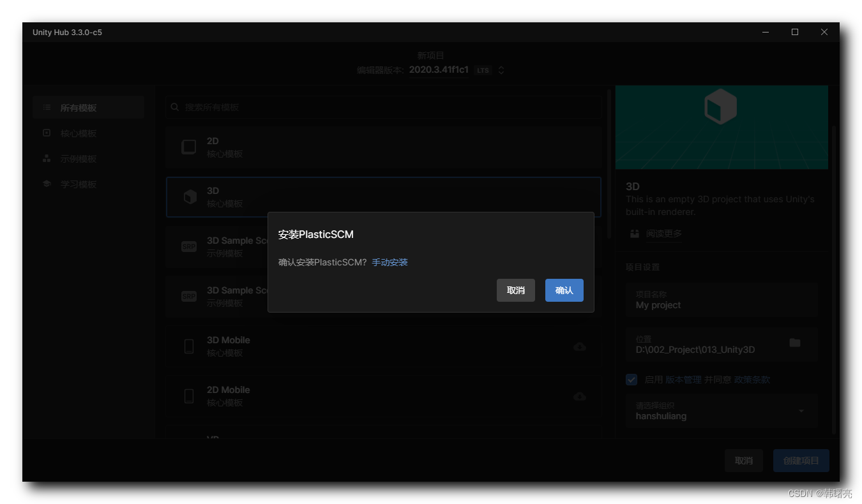862x504 pixels.
Task: Confirm PlasticSCM installation with 确认
Action: click(564, 290)
